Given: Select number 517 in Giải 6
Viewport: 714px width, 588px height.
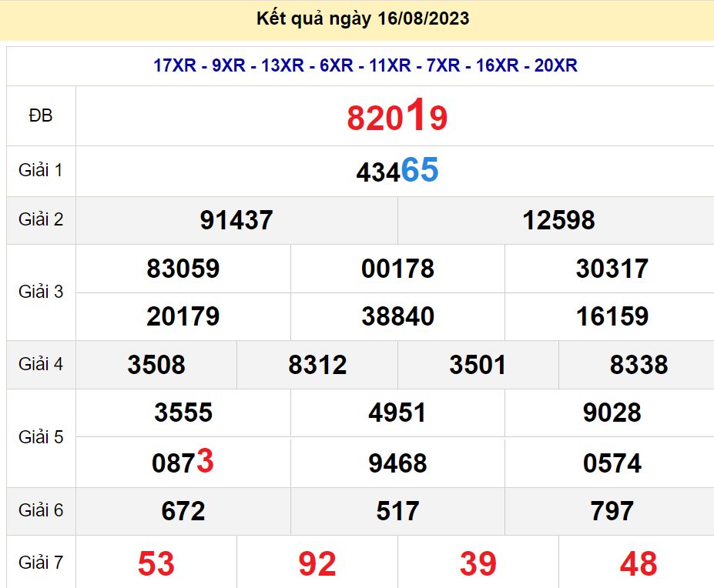Looking at the screenshot, I should (397, 511).
